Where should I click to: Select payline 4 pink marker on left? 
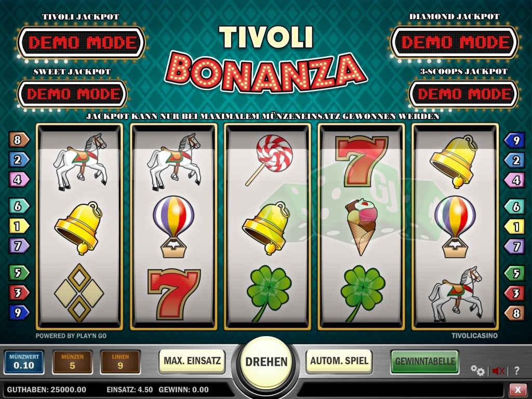click(19, 179)
